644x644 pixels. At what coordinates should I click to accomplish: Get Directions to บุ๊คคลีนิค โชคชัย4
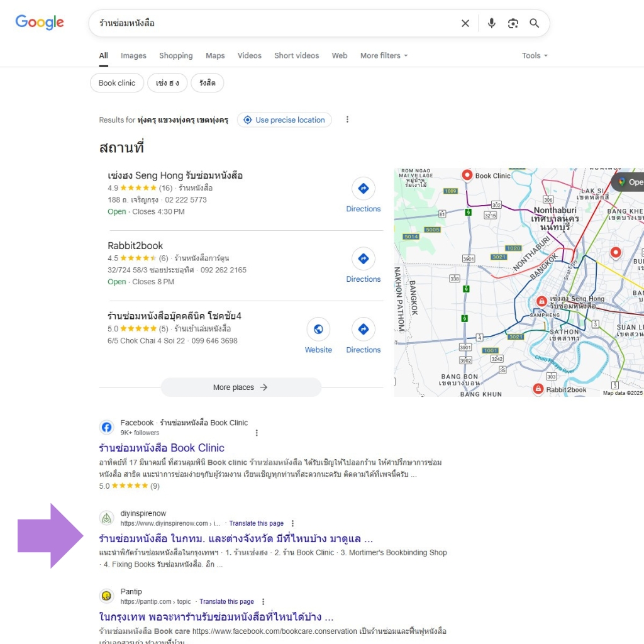point(364,336)
